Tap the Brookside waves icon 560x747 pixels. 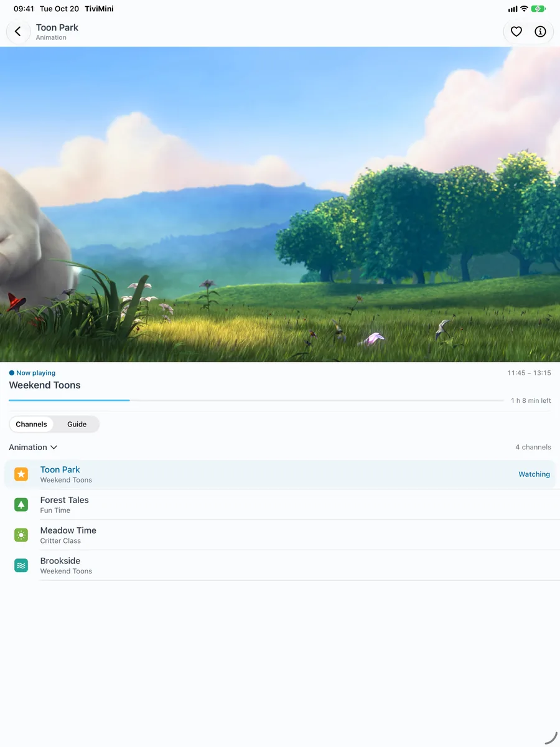click(x=21, y=566)
